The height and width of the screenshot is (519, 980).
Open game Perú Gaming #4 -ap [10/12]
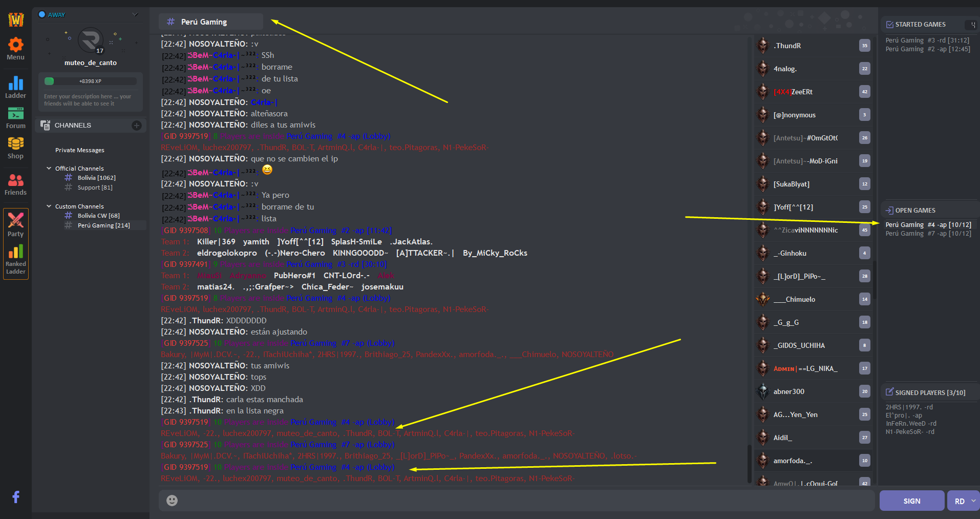[928, 224]
